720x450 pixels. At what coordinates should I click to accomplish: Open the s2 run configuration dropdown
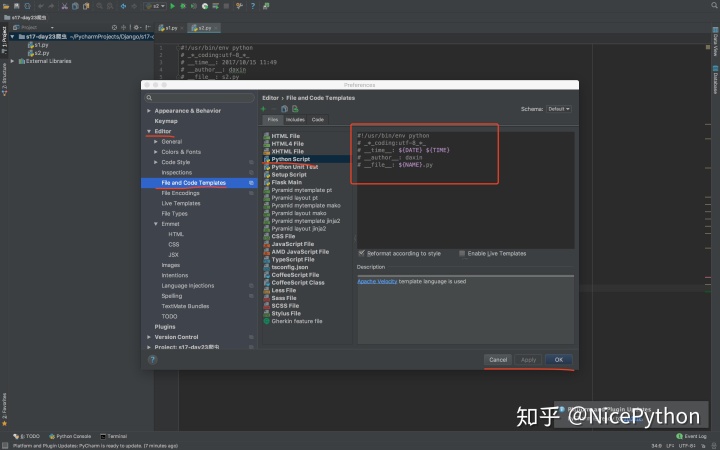tap(155, 6)
